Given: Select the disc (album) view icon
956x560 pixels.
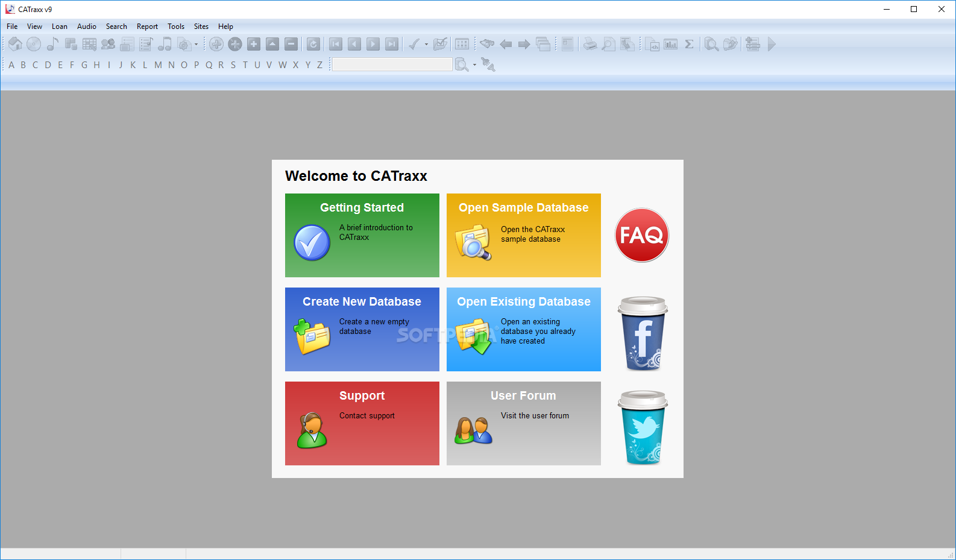Looking at the screenshot, I should (x=34, y=44).
